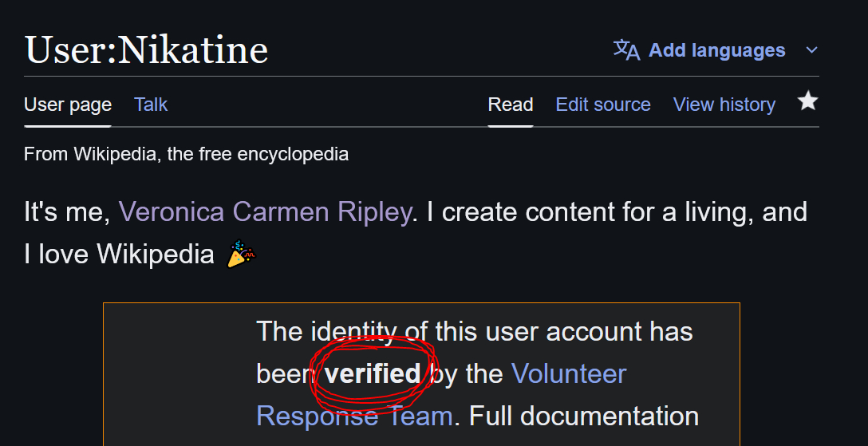Click the watchlist star icon
Viewport: 868px width, 446px height.
808,101
